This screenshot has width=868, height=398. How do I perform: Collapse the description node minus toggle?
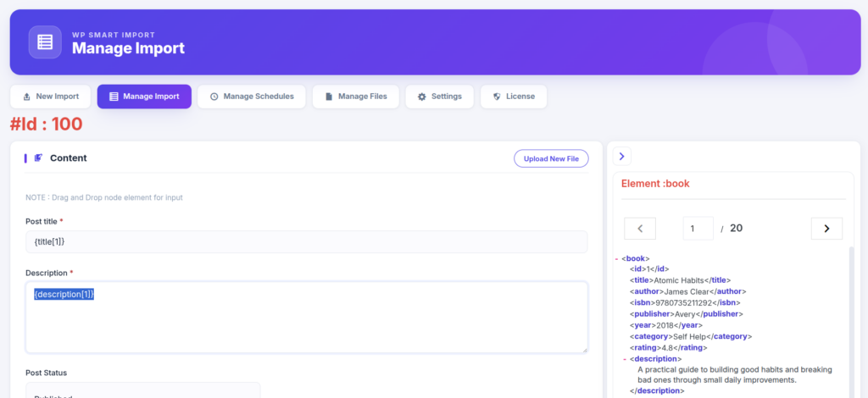625,358
